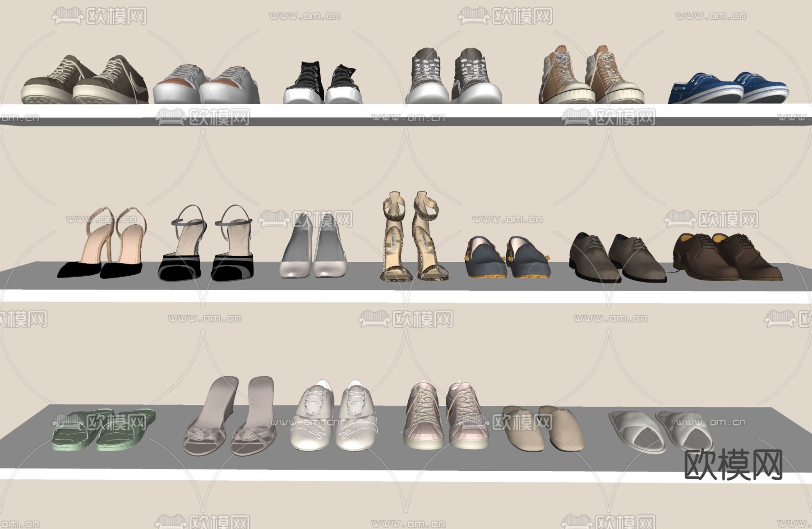Choose the cream lace-up sneakers
Image resolution: width=812 pixels, height=529 pixels.
(x=334, y=416)
